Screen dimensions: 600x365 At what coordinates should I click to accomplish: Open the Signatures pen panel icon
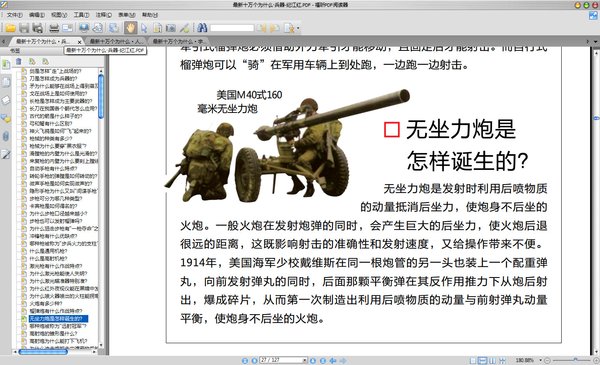point(6,155)
